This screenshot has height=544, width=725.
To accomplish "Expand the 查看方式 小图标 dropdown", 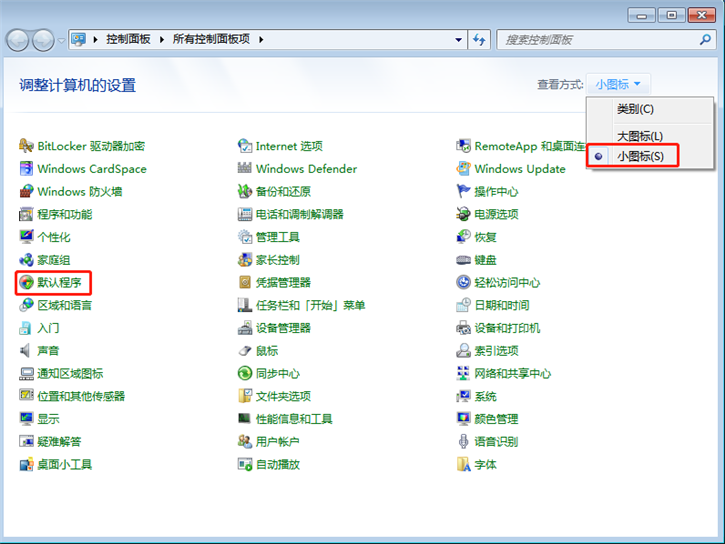I will [618, 85].
